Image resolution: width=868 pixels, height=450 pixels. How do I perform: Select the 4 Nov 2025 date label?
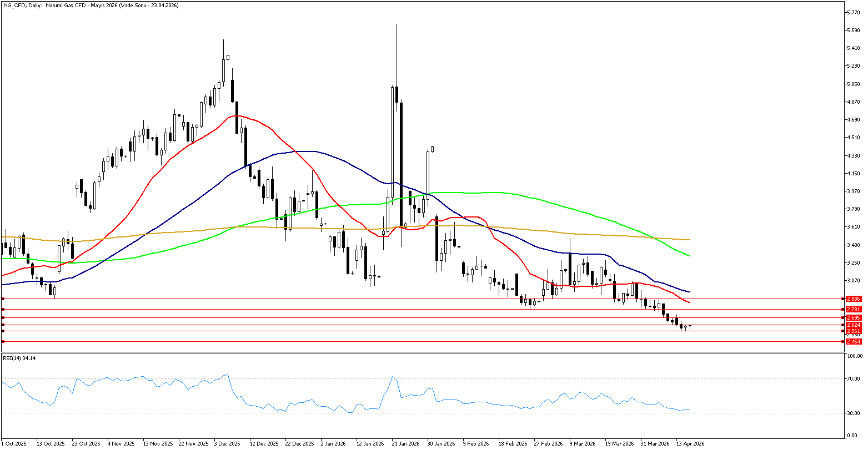click(122, 444)
